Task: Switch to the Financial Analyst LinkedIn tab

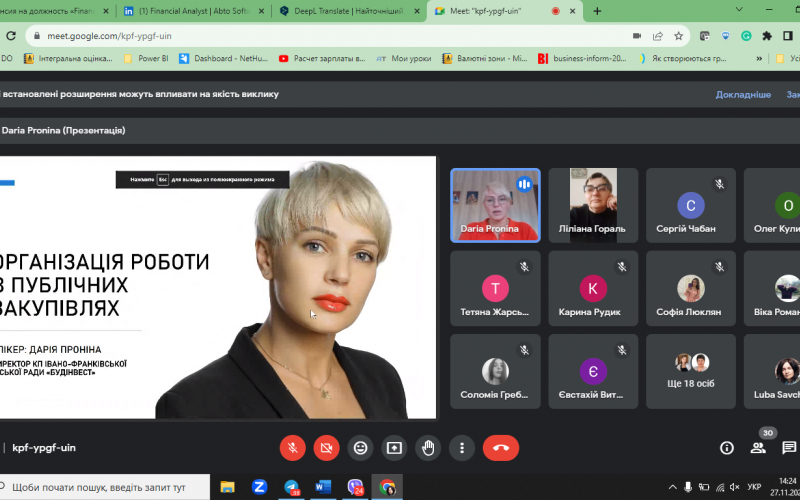Action: 194,11
